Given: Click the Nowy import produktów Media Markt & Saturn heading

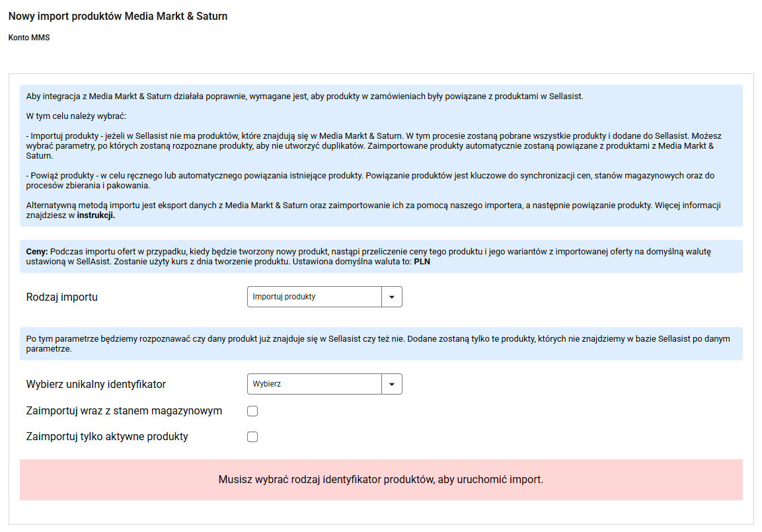Looking at the screenshot, I should click(118, 16).
